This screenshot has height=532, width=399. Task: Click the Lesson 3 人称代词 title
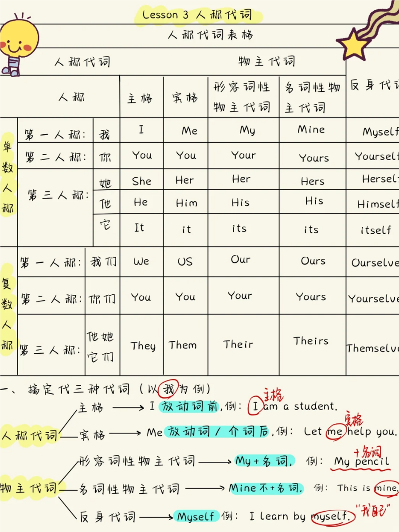coord(197,15)
